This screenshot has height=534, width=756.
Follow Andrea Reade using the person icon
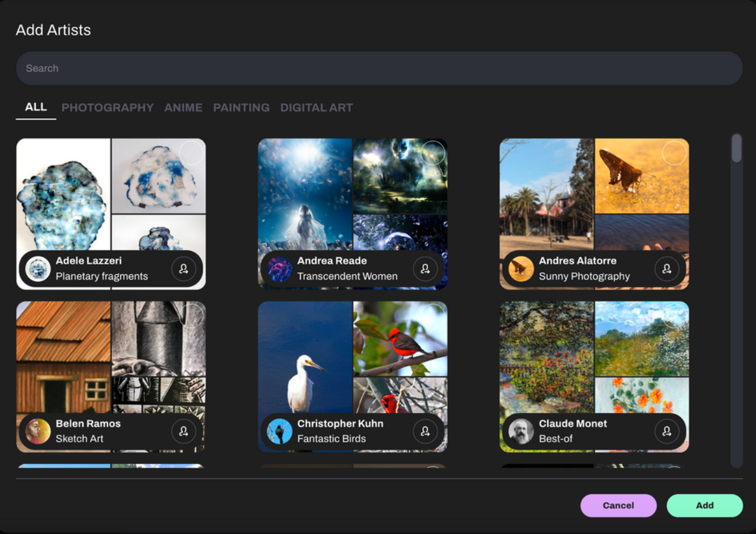(425, 269)
